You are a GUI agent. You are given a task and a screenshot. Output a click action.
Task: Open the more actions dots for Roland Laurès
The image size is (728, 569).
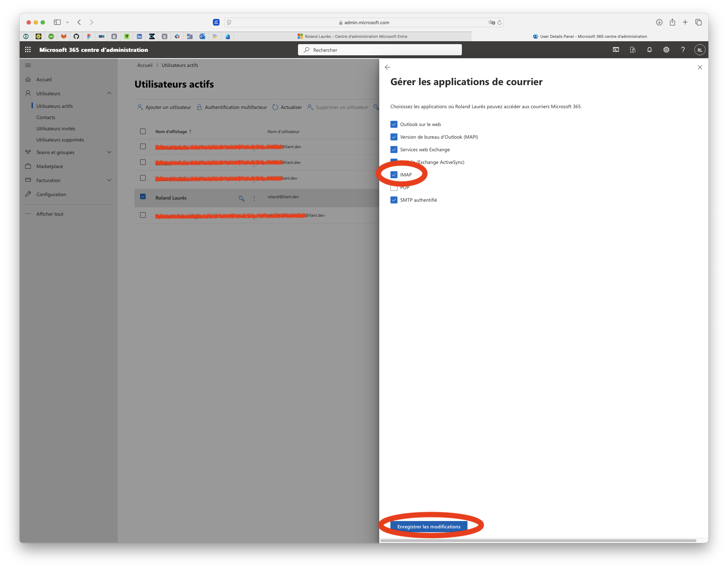[254, 198]
